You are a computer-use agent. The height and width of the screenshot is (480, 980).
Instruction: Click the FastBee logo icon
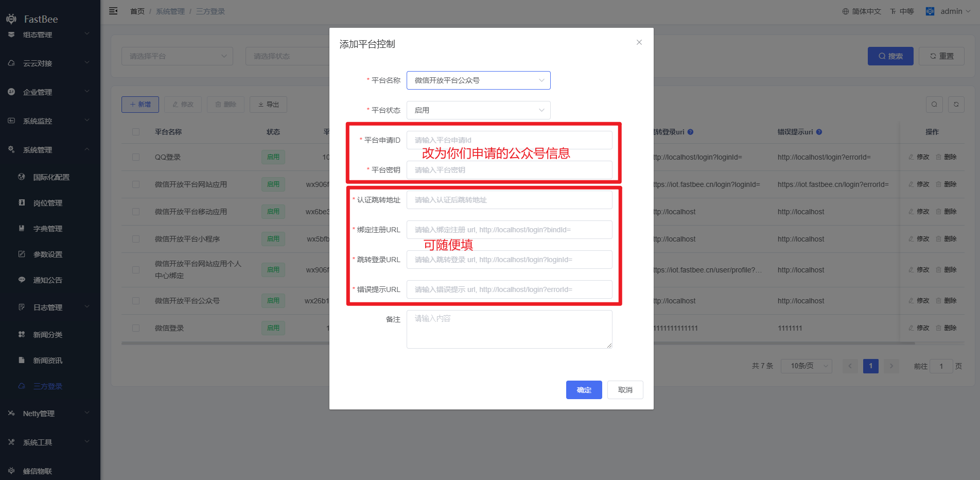[x=11, y=19]
